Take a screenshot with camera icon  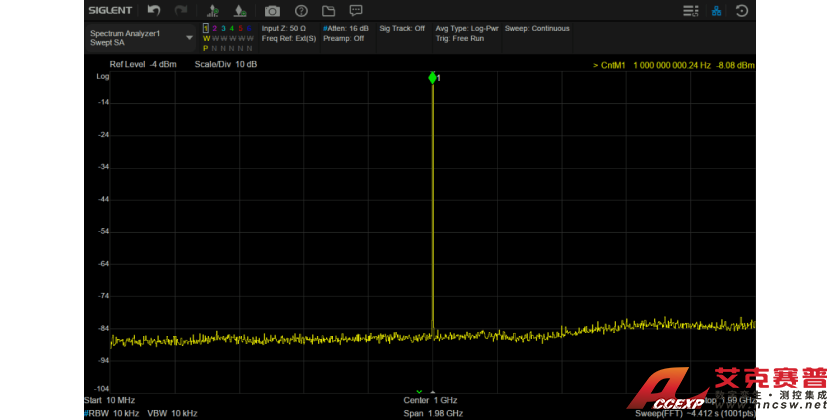click(x=272, y=11)
